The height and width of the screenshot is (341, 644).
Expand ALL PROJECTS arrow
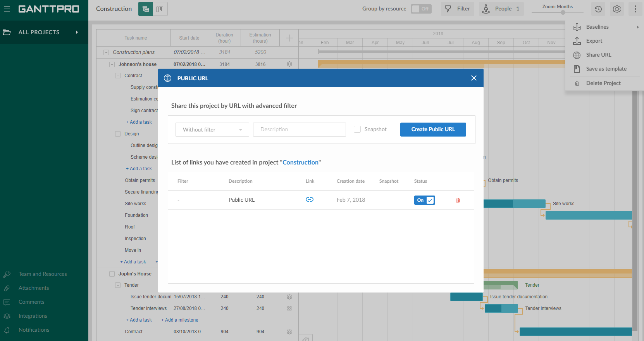click(77, 32)
